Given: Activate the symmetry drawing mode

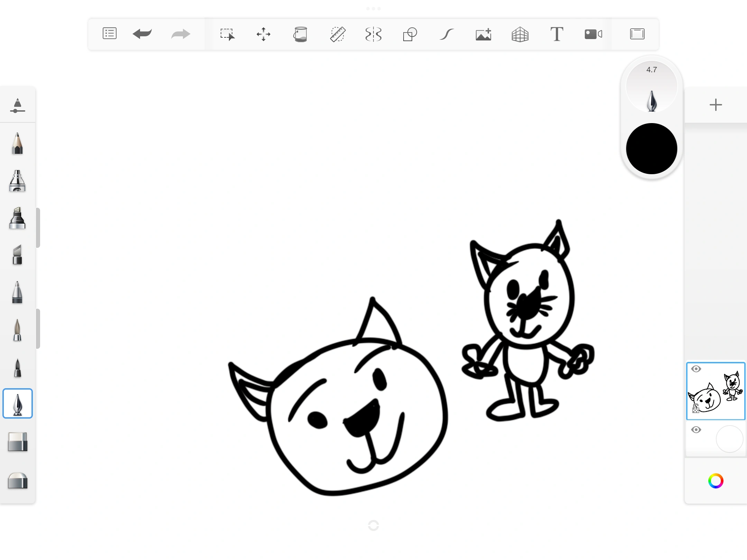Looking at the screenshot, I should [x=373, y=34].
